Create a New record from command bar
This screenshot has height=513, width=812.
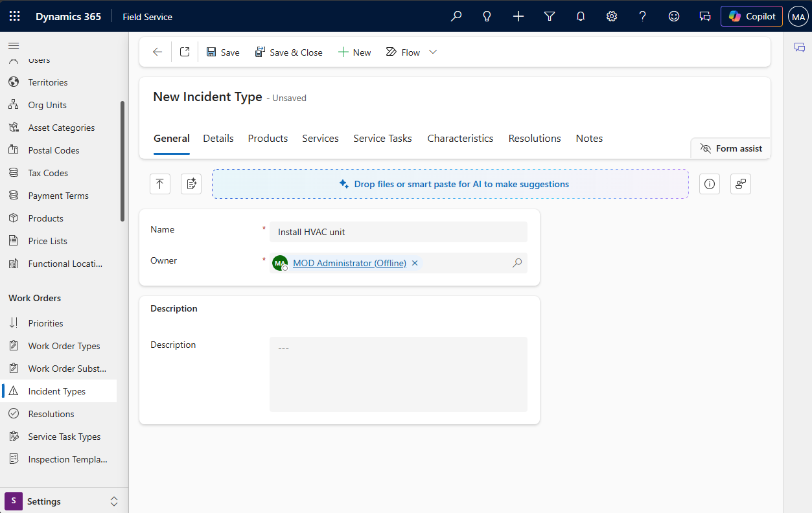point(354,52)
